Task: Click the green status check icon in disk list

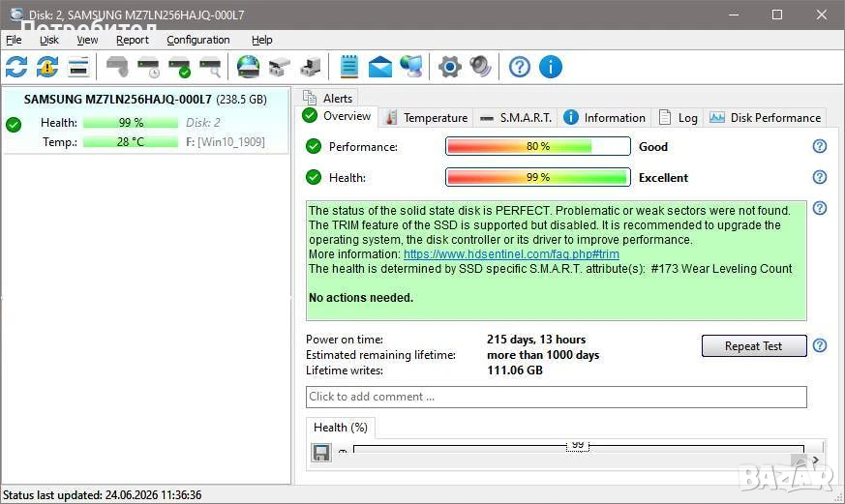Action: pos(14,125)
